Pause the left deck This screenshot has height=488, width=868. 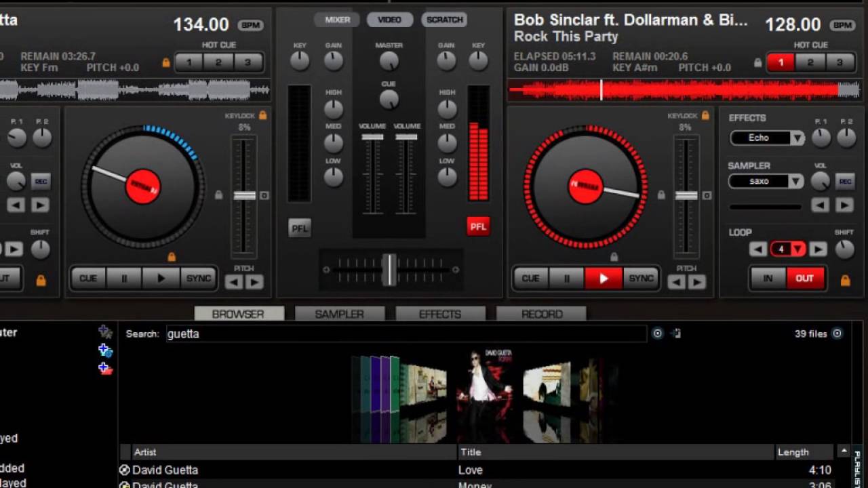(124, 279)
